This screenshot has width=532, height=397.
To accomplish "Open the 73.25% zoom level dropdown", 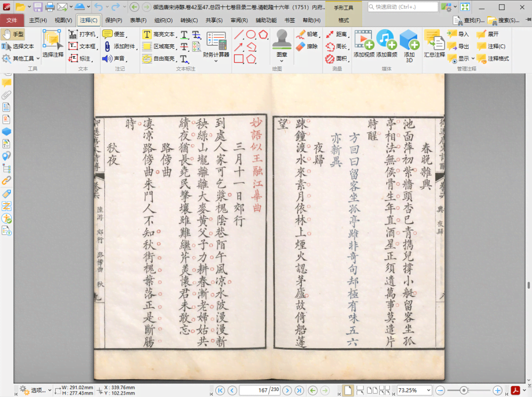I will coord(428,390).
